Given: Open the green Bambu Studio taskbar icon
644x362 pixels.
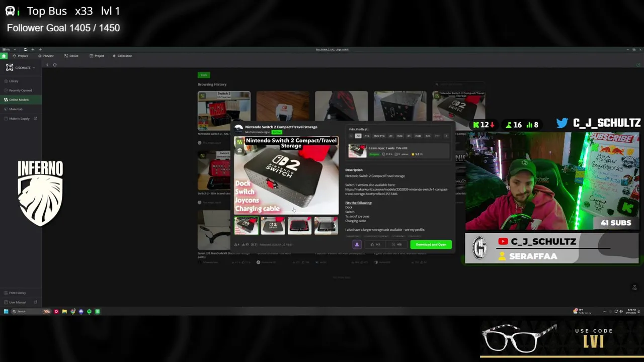Looking at the screenshot, I should click(98, 312).
